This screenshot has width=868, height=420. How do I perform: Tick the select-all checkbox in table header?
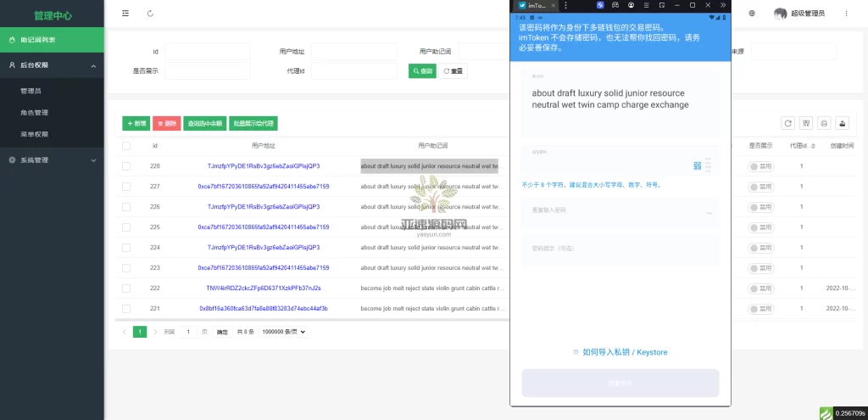[x=126, y=146]
